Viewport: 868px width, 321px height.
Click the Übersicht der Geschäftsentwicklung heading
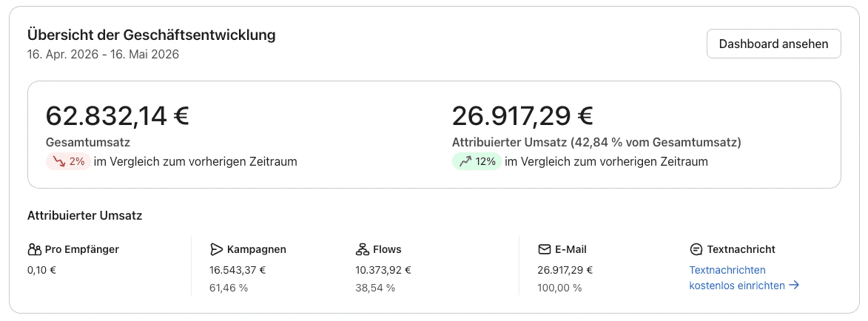click(151, 35)
